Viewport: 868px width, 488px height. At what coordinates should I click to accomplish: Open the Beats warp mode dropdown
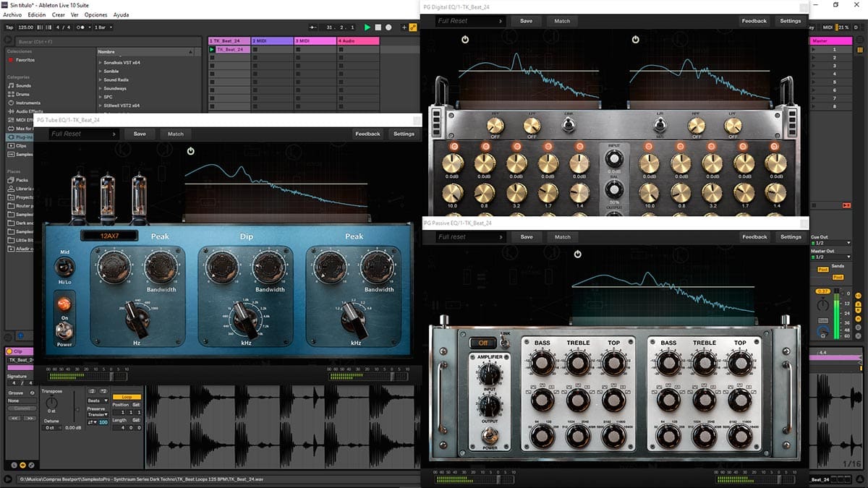[x=98, y=400]
